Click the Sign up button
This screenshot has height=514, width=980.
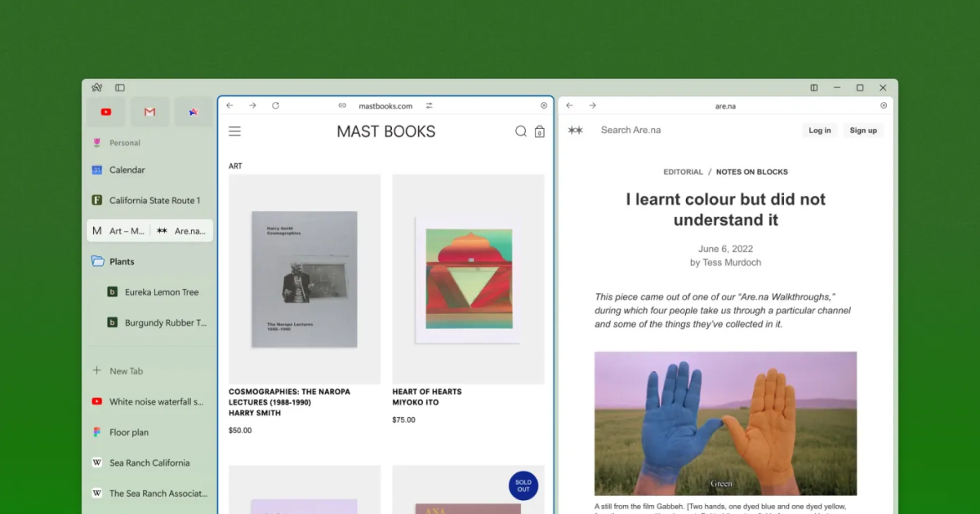pyautogui.click(x=863, y=131)
